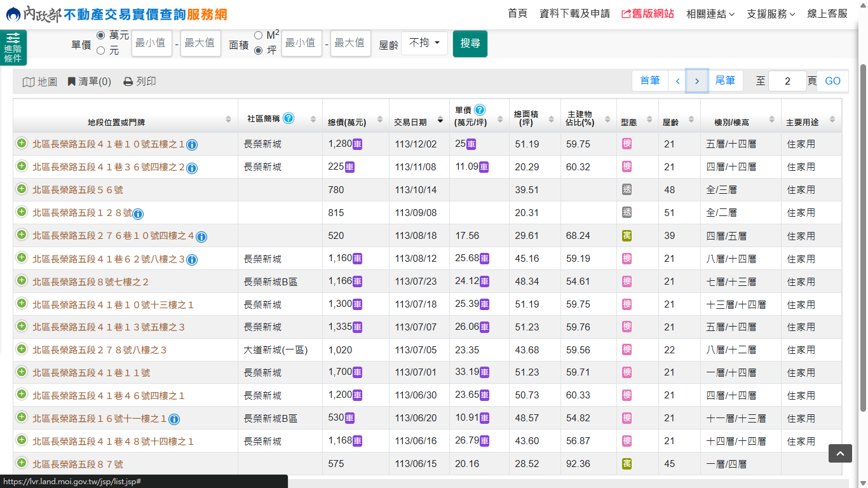Click 車 badge beside unit price 11.09
This screenshot has height=488, width=868.
484,167
